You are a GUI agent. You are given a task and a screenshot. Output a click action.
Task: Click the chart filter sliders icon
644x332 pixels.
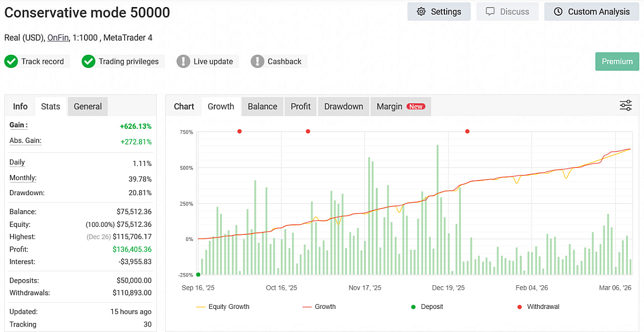(x=625, y=106)
